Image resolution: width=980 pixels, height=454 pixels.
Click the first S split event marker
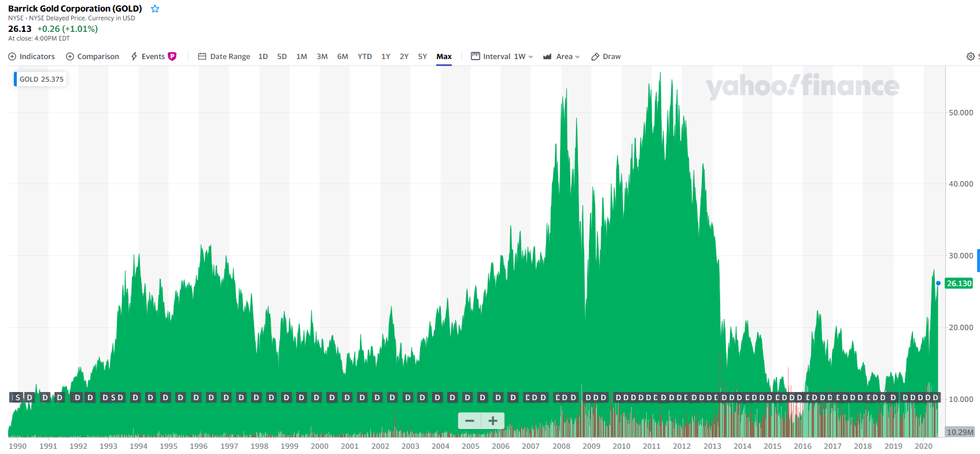(18, 397)
